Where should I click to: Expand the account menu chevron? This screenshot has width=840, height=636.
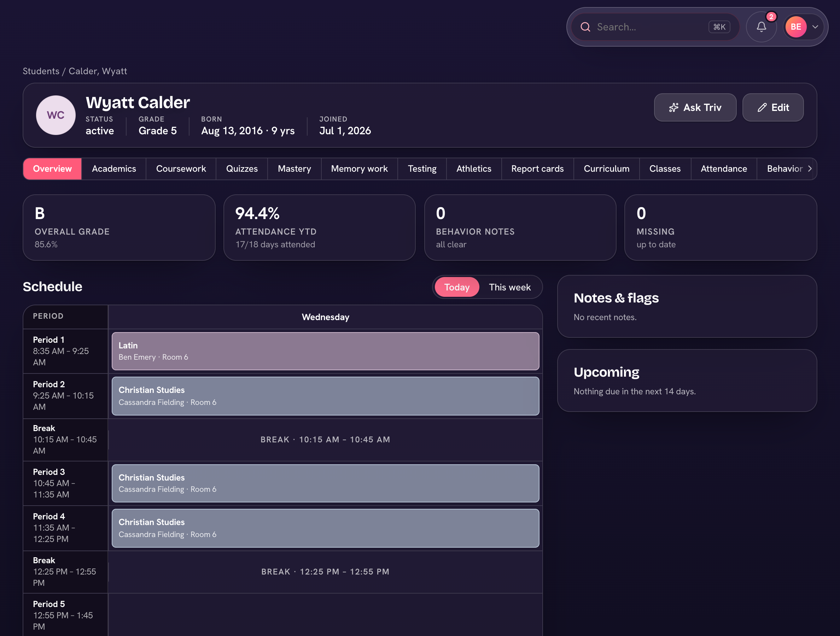[815, 27]
